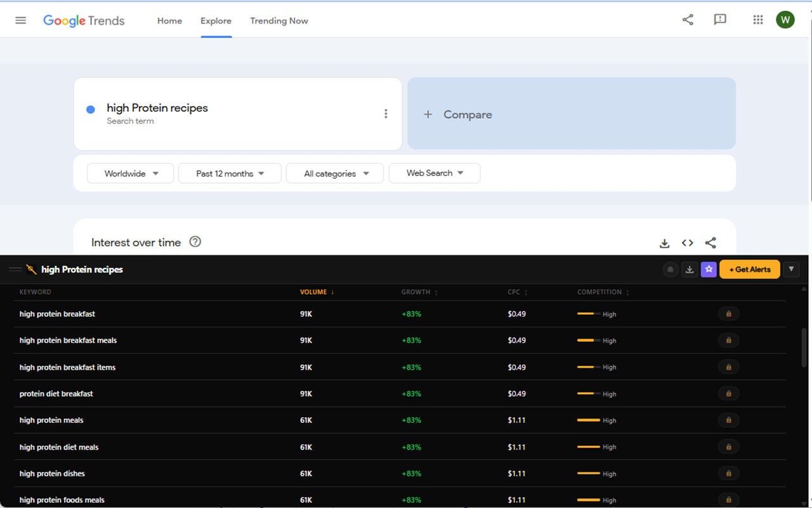Click the competition bar for high protein breakfast

click(x=589, y=314)
